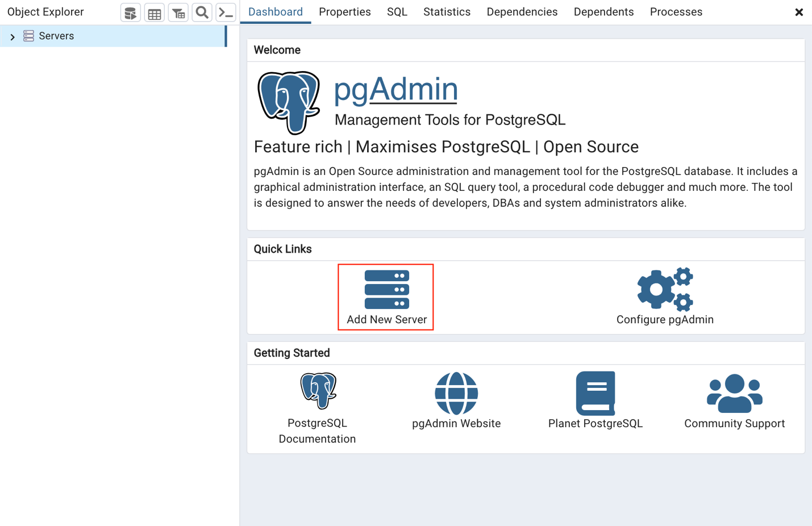Screen dimensions: 812x526
Task: Open the Planet PostgreSQL book icon
Action: (596, 393)
